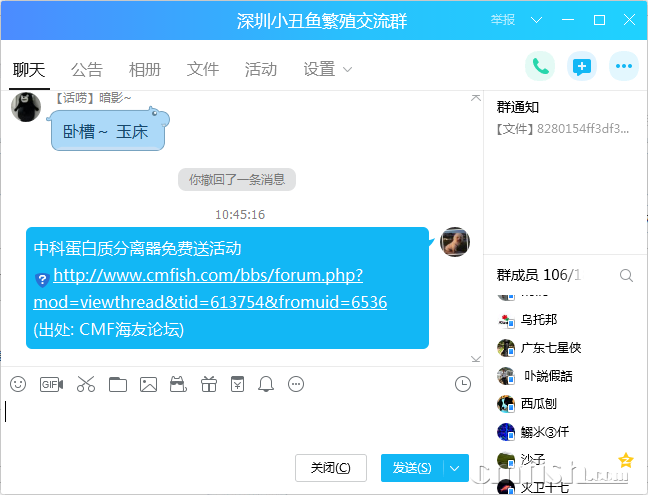This screenshot has width=648, height=495.
Task: Click the 群通知 heading
Action: pos(517,107)
